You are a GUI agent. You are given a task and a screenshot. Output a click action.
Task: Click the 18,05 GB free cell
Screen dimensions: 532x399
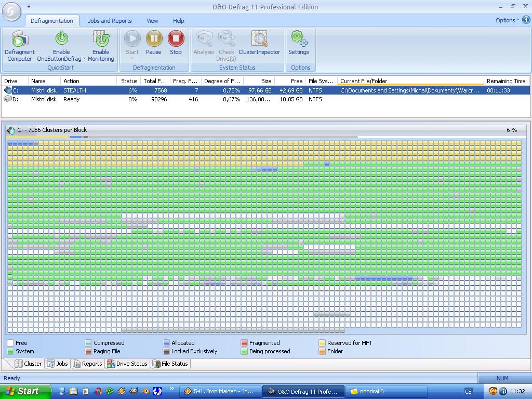point(291,99)
